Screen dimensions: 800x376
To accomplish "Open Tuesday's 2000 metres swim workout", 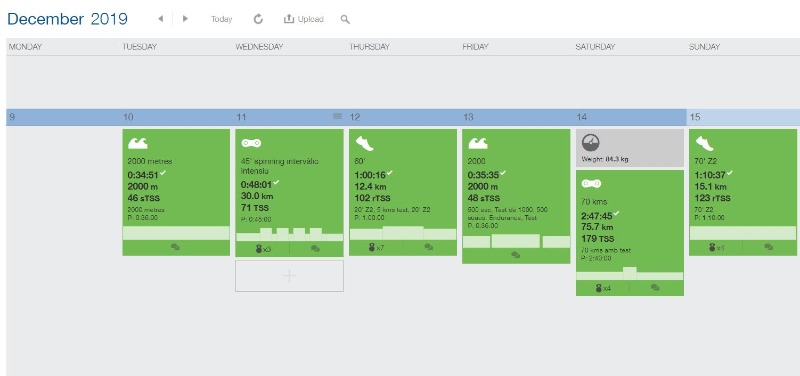I will pos(176,192).
